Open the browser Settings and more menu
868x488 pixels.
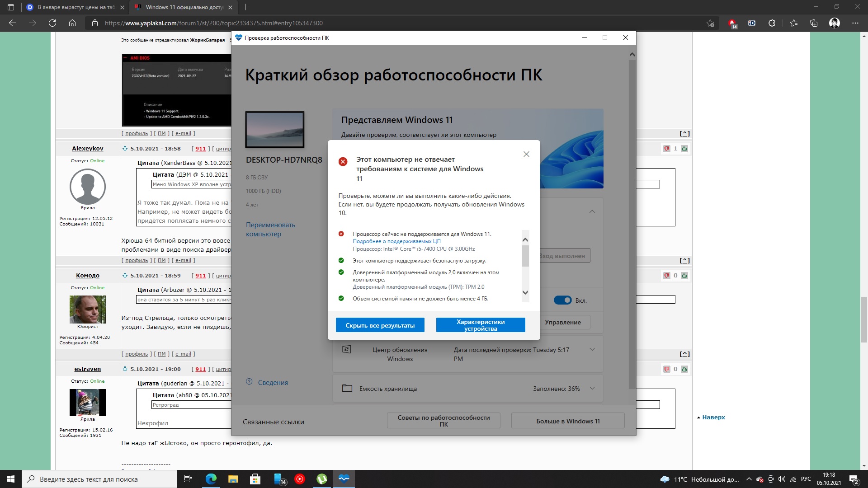click(855, 23)
